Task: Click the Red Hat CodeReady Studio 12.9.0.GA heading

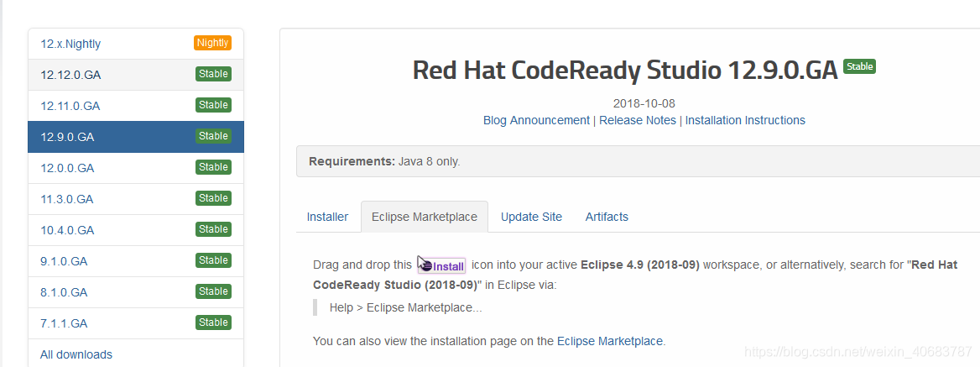Action: (625, 71)
